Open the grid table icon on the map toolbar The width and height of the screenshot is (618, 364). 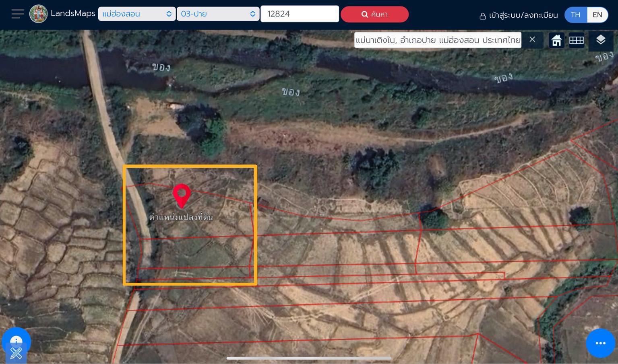pyautogui.click(x=576, y=40)
